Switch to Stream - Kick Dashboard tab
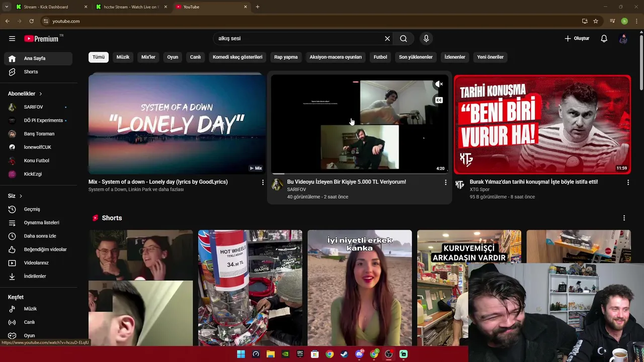This screenshot has height=362, width=644. click(x=50, y=7)
